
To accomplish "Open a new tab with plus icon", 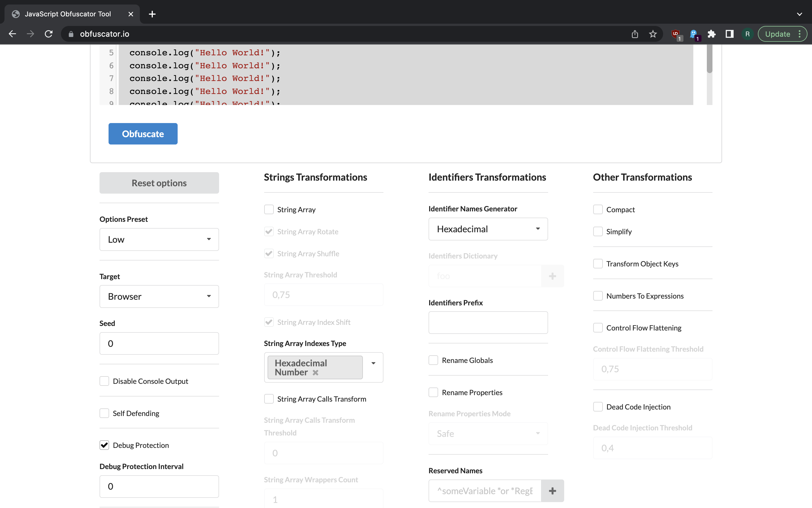I will tap(152, 14).
